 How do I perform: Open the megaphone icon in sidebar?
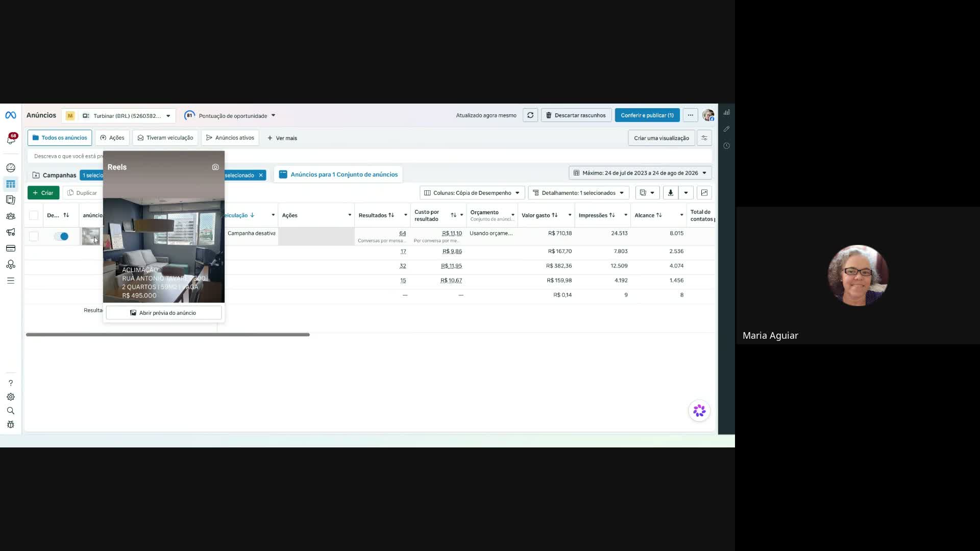[11, 232]
